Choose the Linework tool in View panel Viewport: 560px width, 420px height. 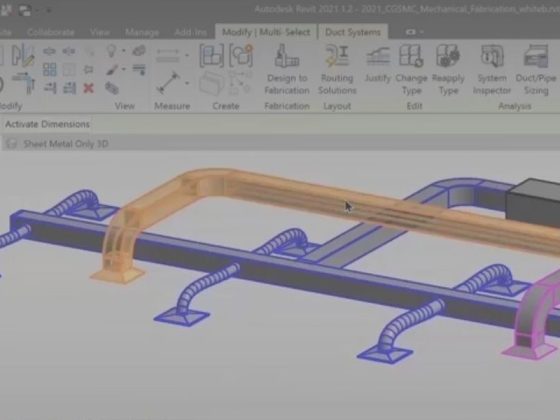coord(139,69)
